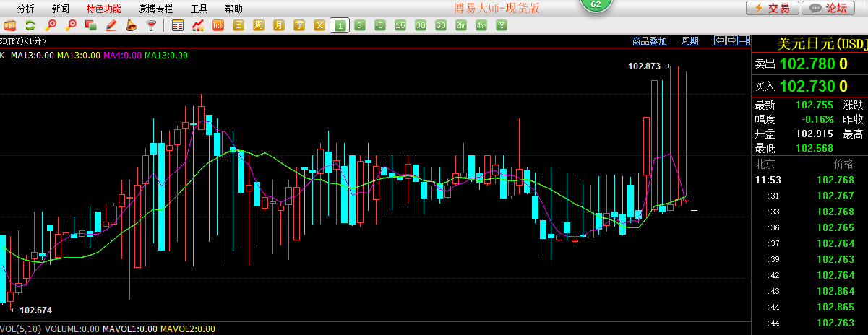Open the 商品叠加 overlay link
868x335 pixels.
click(649, 41)
